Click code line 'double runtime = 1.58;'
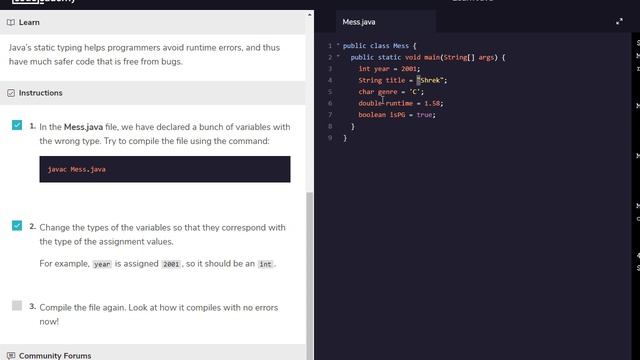Viewport: 640px width, 360px height. [x=400, y=103]
